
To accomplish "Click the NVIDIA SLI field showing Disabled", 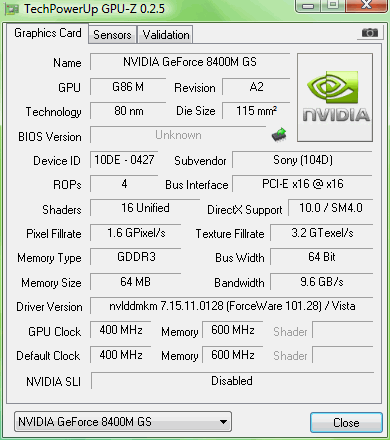I will tap(232, 381).
